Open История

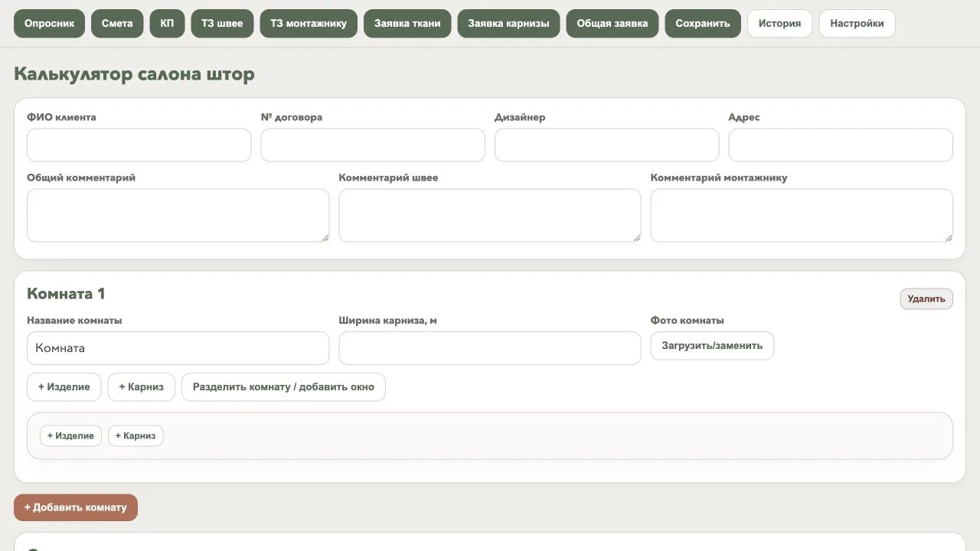(779, 23)
